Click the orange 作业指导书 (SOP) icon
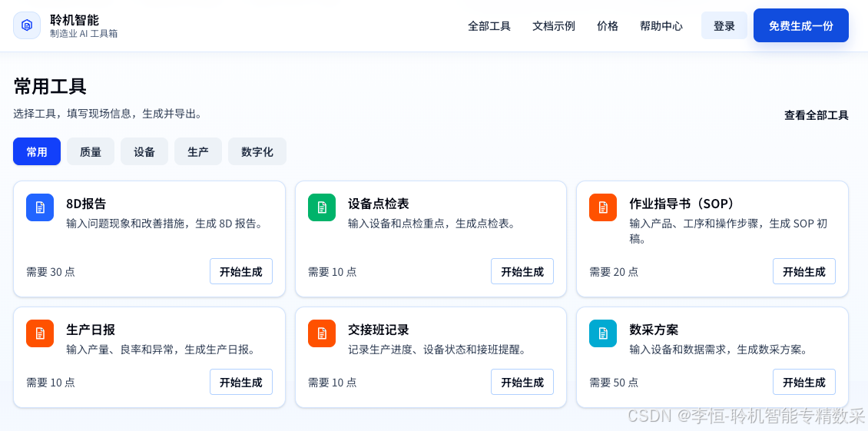The image size is (868, 431). click(603, 207)
